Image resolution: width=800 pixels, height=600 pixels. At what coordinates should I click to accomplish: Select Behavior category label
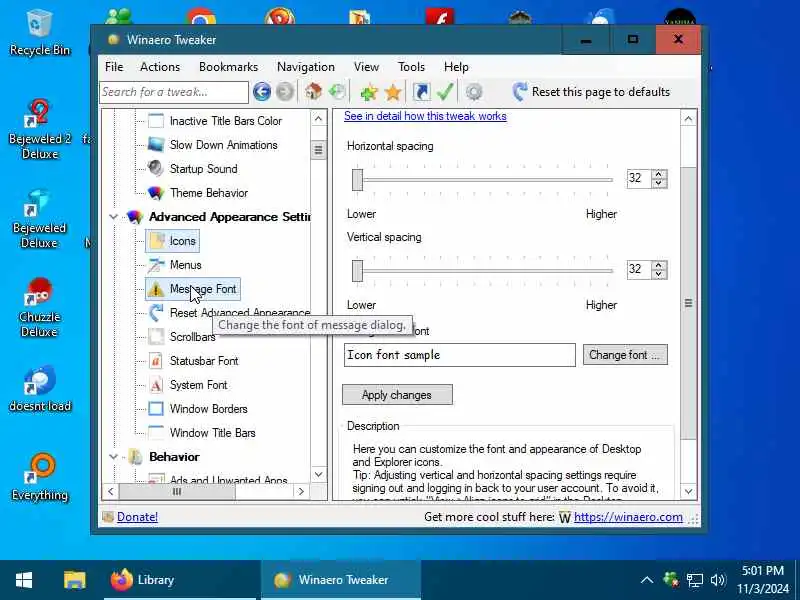point(174,457)
